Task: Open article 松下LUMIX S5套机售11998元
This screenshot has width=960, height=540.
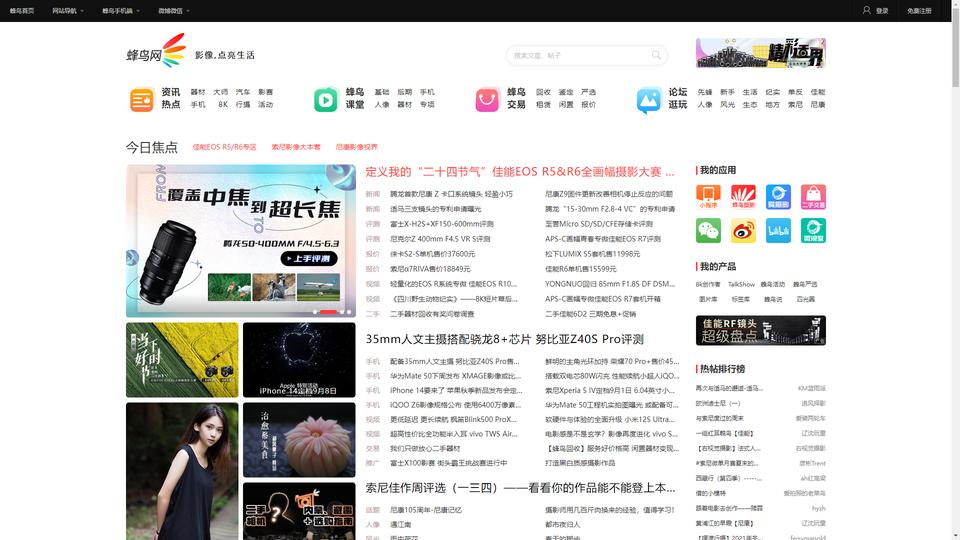Action: tap(592, 253)
